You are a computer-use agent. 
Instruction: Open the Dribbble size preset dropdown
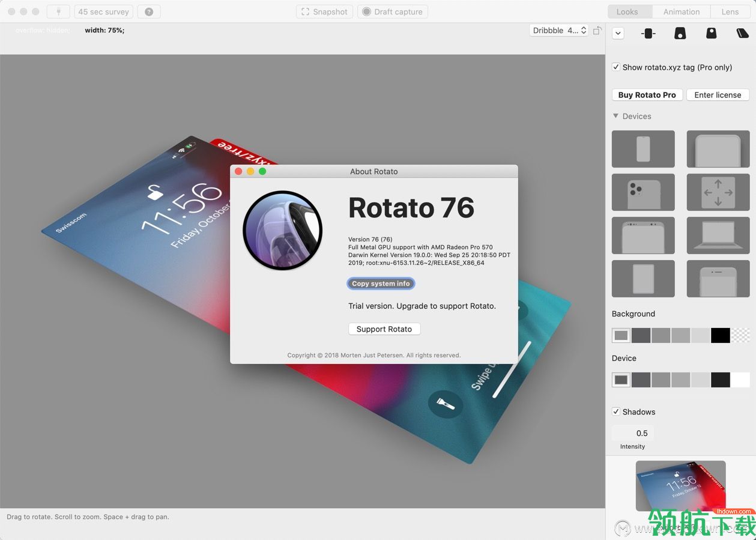coord(559,30)
